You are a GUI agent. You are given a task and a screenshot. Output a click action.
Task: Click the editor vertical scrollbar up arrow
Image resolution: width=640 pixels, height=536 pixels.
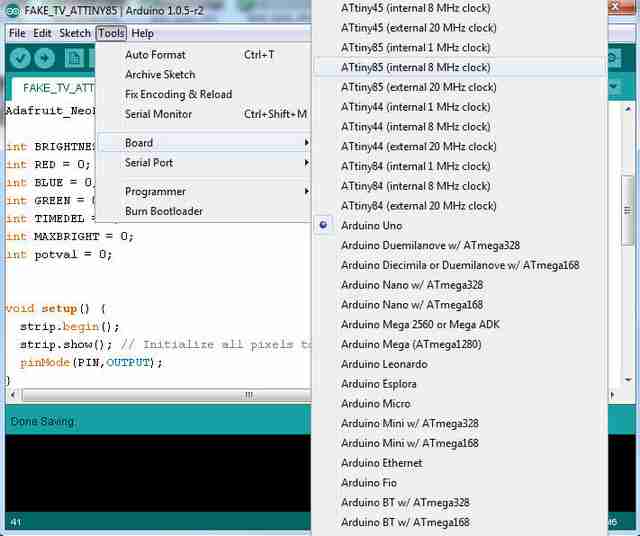628,109
